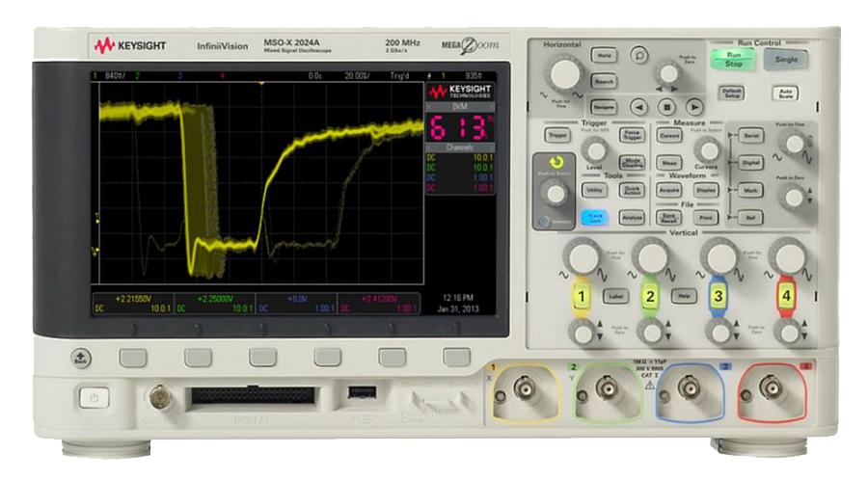This screenshot has height=481, width=868.
Task: Tap the magnifier zoom key
Action: (639, 55)
